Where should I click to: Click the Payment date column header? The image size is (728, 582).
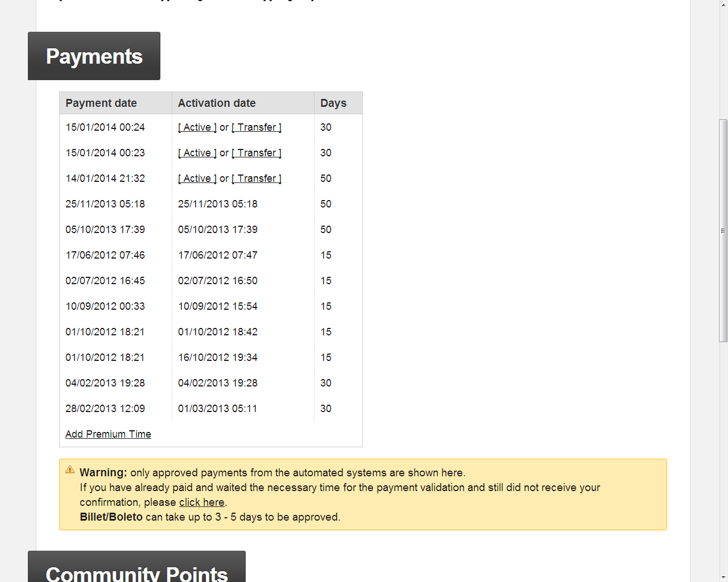101,103
